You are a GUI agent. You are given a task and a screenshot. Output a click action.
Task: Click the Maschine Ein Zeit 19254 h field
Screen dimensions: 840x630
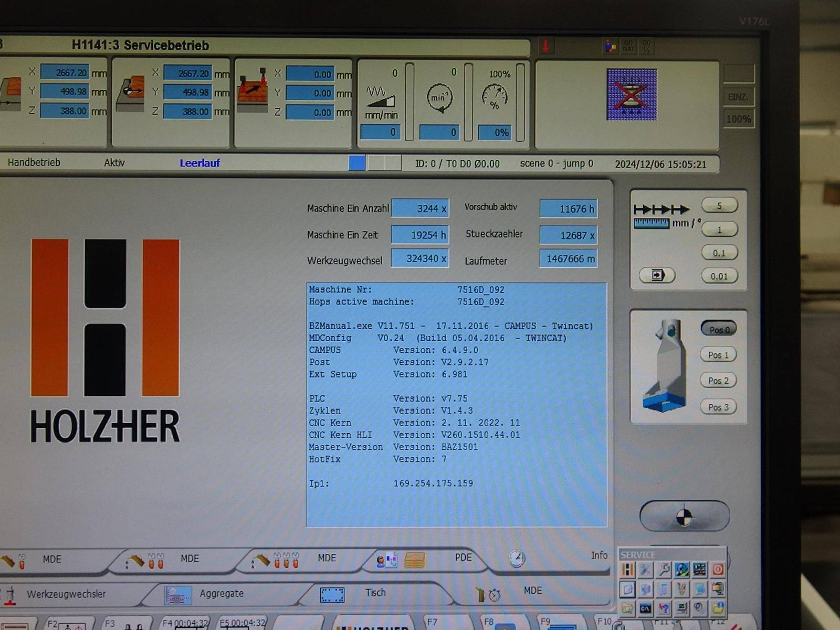pos(420,235)
